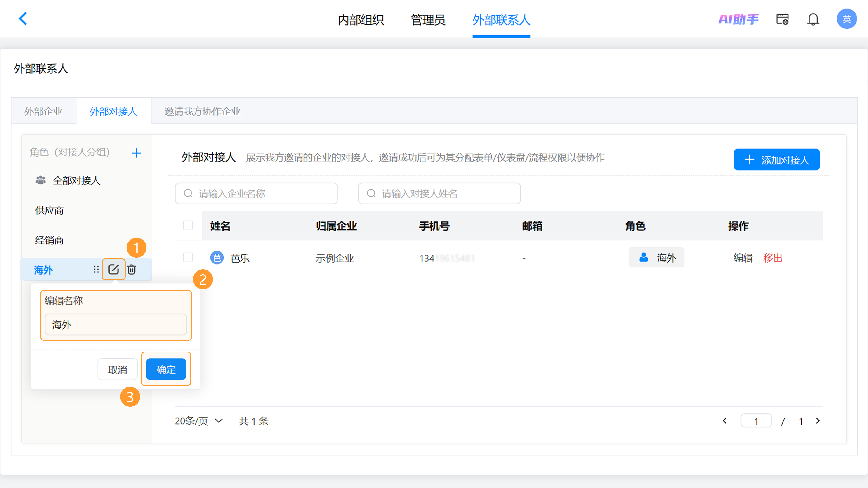Click the 芭 avatar in the table row

tap(217, 258)
